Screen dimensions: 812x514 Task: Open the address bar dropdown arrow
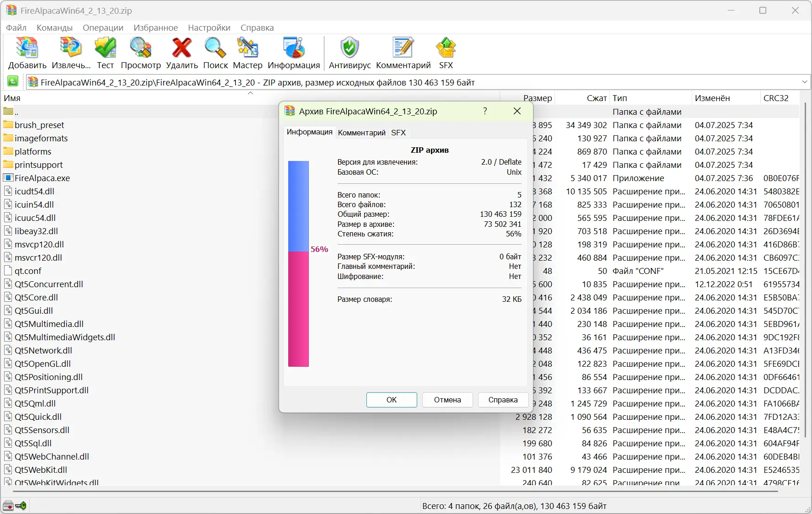click(805, 82)
